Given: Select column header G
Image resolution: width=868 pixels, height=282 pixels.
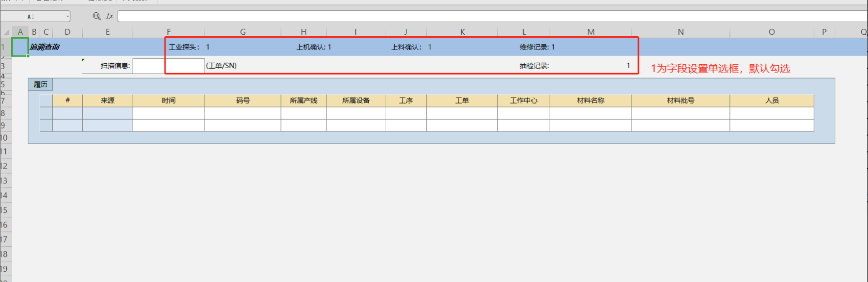Looking at the screenshot, I should point(243,32).
